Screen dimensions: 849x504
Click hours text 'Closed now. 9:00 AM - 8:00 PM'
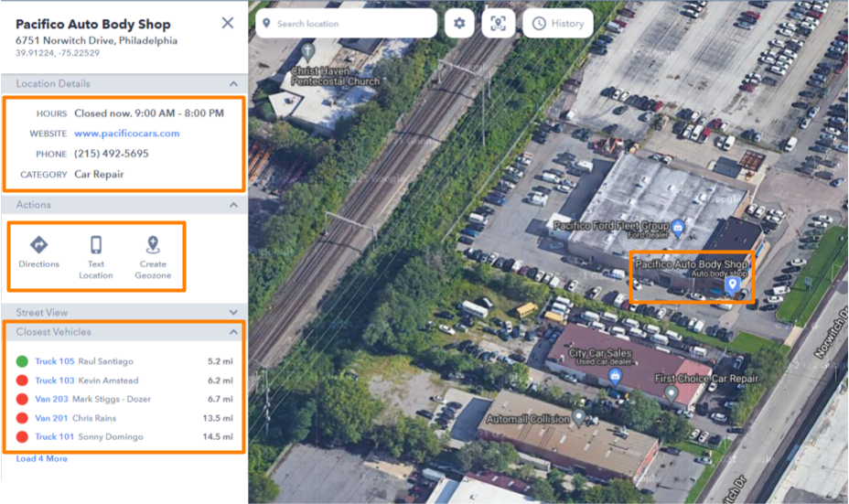point(149,113)
